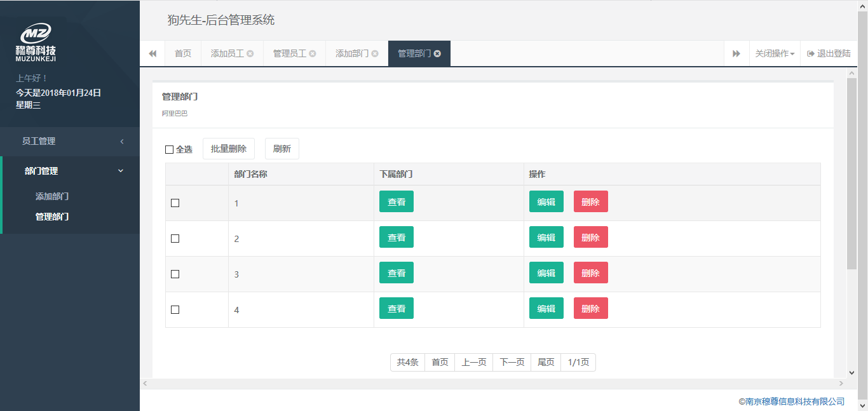Screen dimensions: 868x411
Task: Click the vertical scrollbar down arrow
Action: pos(852,373)
